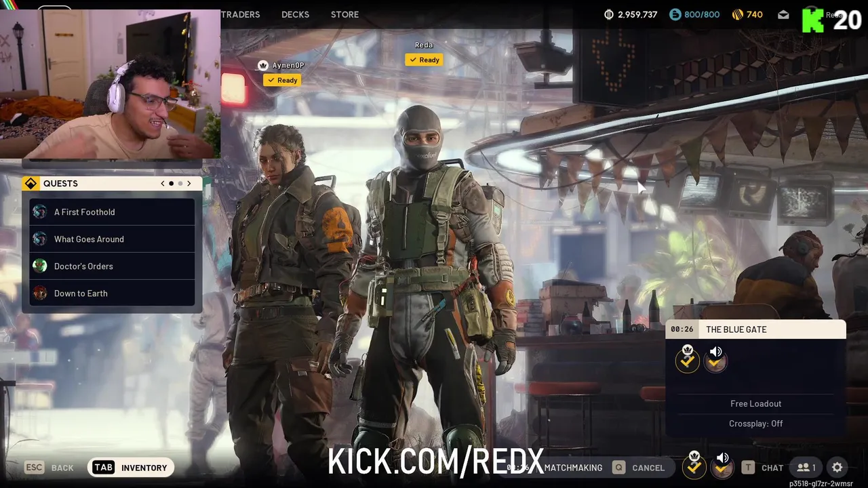Click the session ID p3518-gl7zr-2wmsr

point(821,484)
